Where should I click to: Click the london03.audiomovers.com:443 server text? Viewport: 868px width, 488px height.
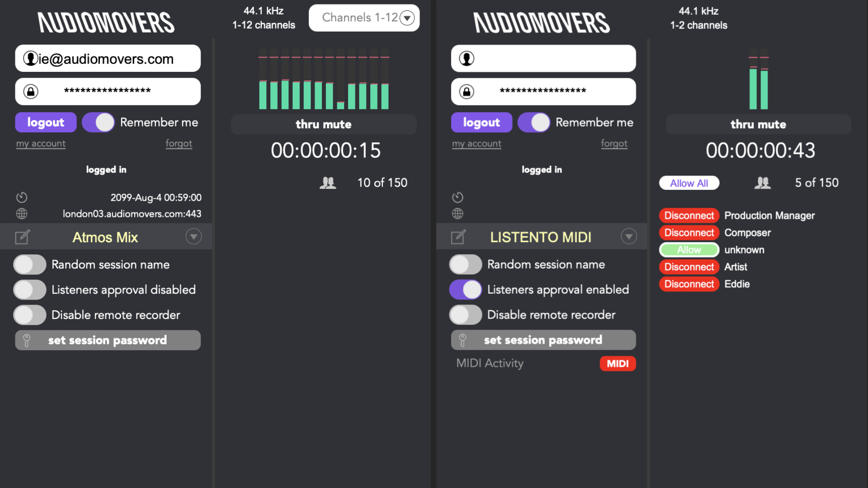(x=132, y=214)
